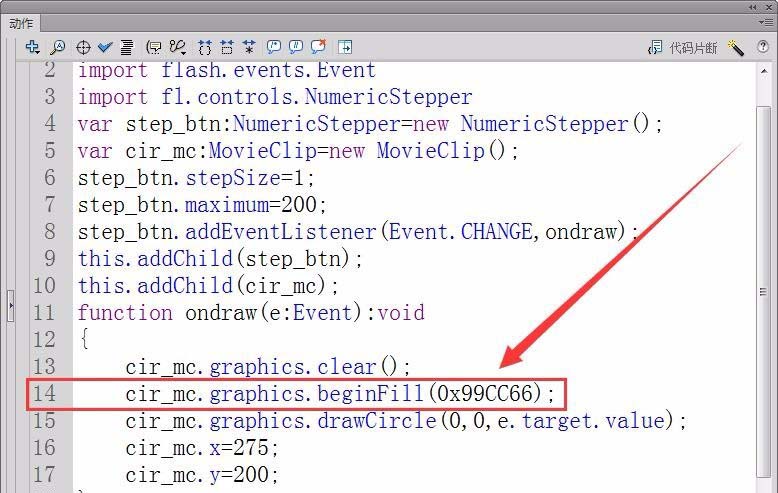Image resolution: width=778 pixels, height=493 pixels.
Task: Open Help with the question mark icon
Action: tap(763, 47)
